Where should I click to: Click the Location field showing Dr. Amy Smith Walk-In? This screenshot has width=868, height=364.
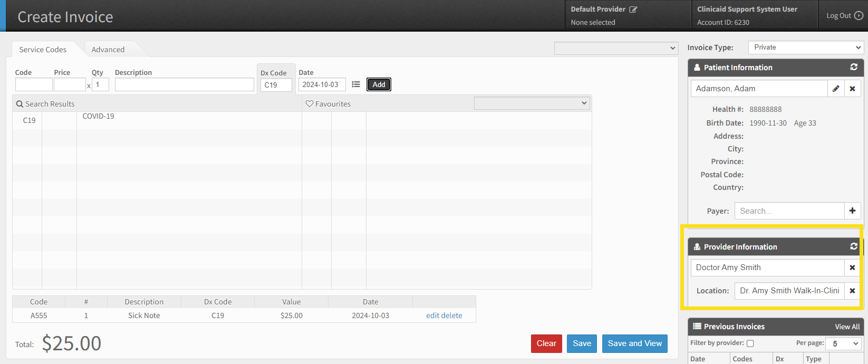coord(789,291)
